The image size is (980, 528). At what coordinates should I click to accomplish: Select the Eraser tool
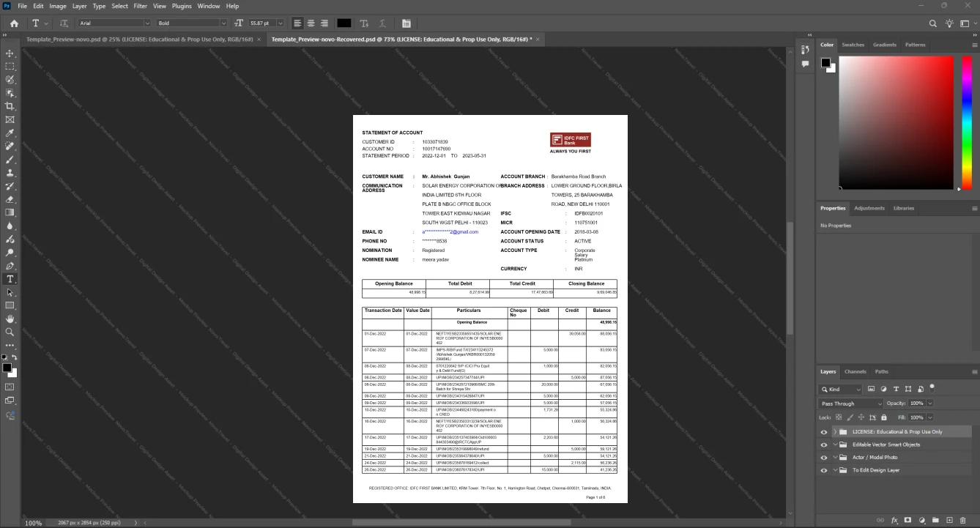tap(10, 199)
